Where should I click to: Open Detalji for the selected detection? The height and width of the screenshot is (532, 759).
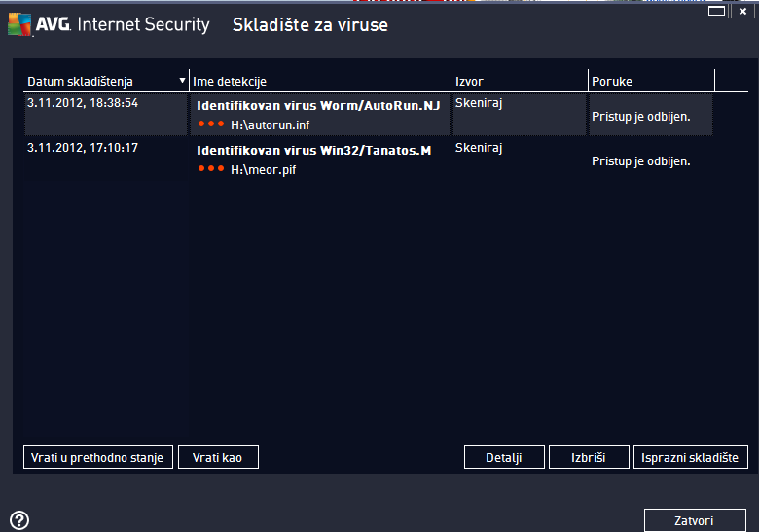[x=503, y=457]
